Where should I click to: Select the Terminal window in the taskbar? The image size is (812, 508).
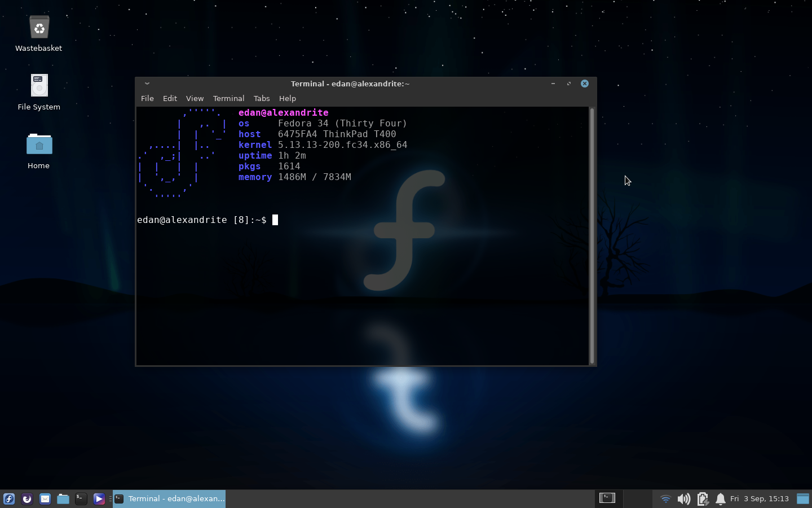pos(169,498)
